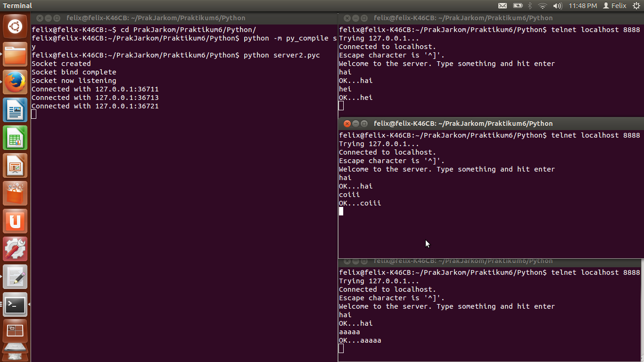Screen dimensions: 644x362
Task: Click the 'Socket now listening' line
Action: click(x=74, y=81)
